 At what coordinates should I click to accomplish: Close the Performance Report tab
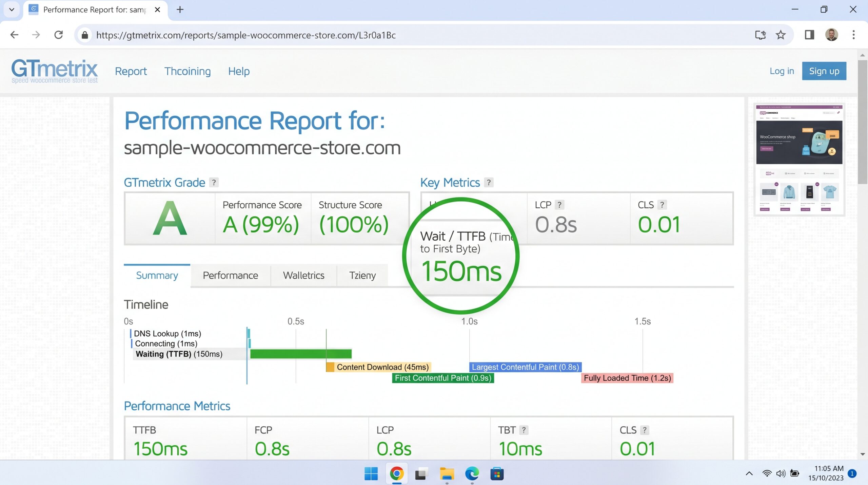tap(157, 10)
